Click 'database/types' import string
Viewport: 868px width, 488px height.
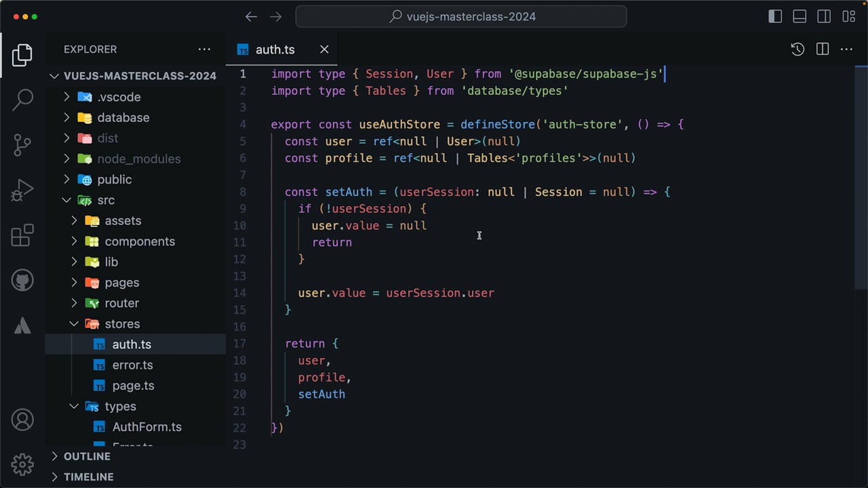tap(515, 91)
